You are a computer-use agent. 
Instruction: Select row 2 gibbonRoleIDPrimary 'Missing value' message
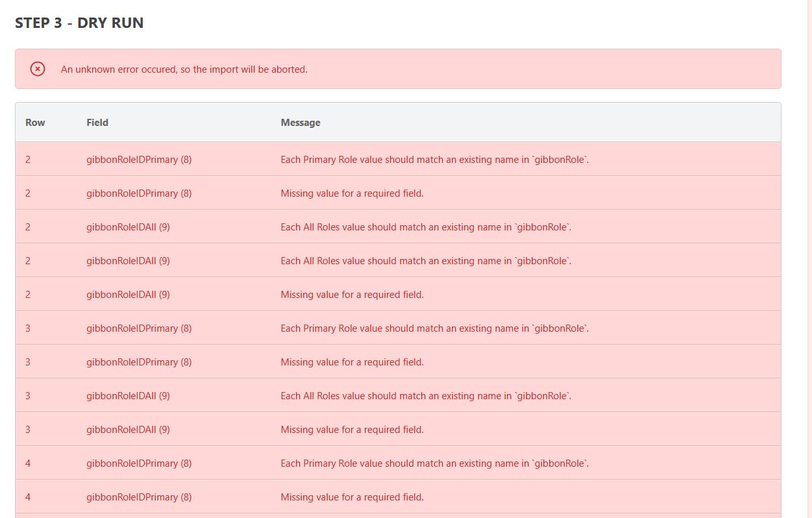point(352,193)
